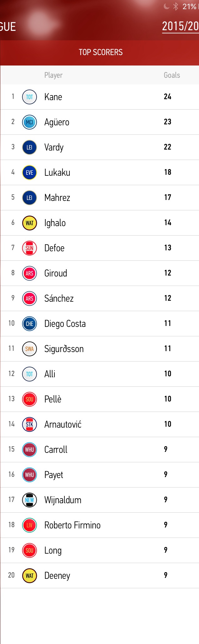The height and width of the screenshot is (644, 199).
Task: Tap Deeney's goal count of 9
Action: pyautogui.click(x=166, y=575)
